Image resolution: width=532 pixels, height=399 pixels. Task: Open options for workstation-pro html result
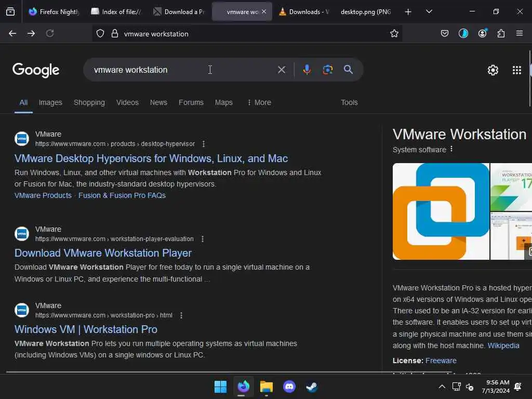(181, 315)
